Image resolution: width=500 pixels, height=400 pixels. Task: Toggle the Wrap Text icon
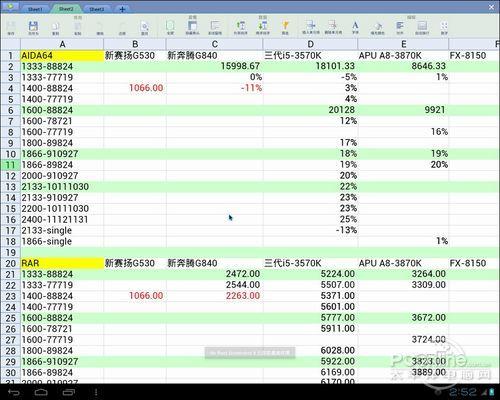(x=422, y=28)
